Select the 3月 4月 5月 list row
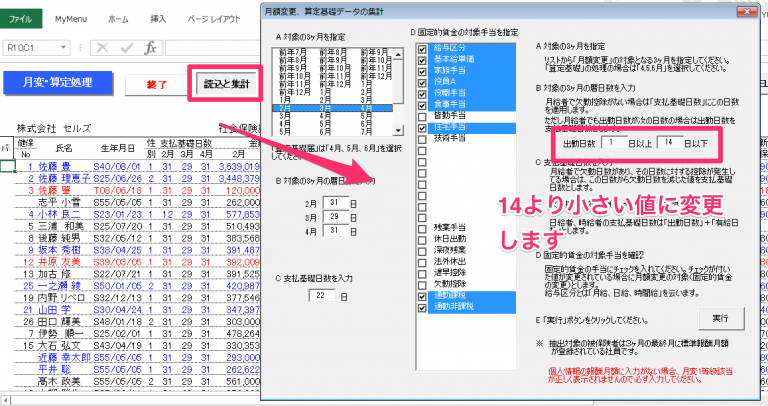This screenshot has height=406, width=768. click(x=333, y=116)
